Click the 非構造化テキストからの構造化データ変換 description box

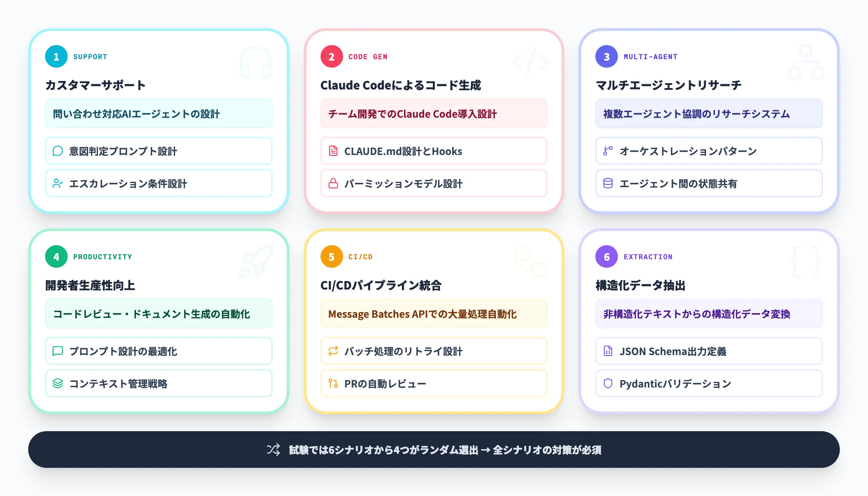pyautogui.click(x=709, y=314)
